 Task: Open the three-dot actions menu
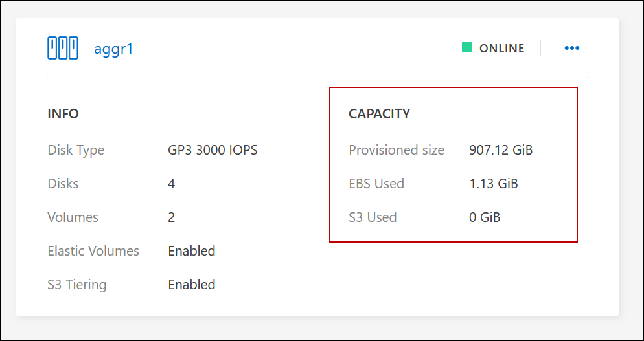(x=571, y=48)
